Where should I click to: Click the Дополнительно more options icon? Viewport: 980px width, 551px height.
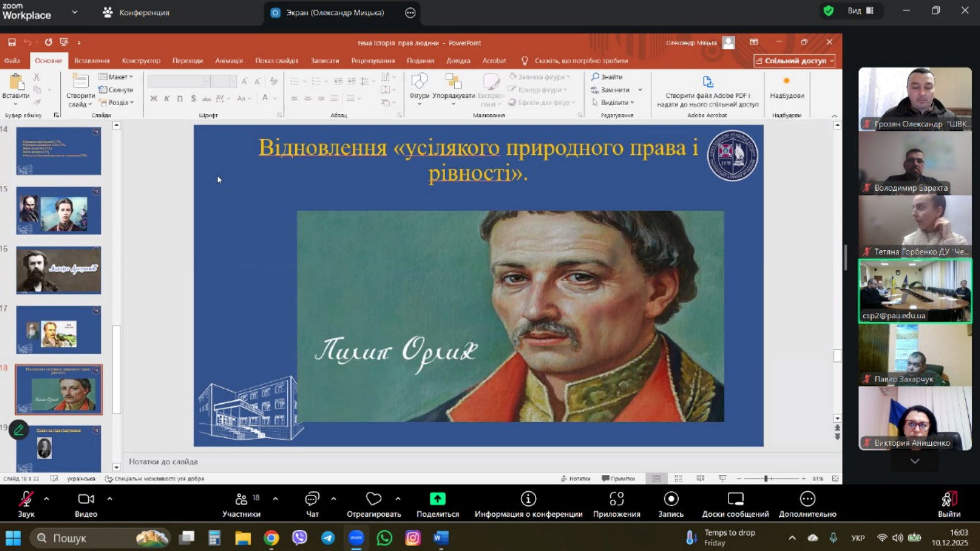[807, 499]
